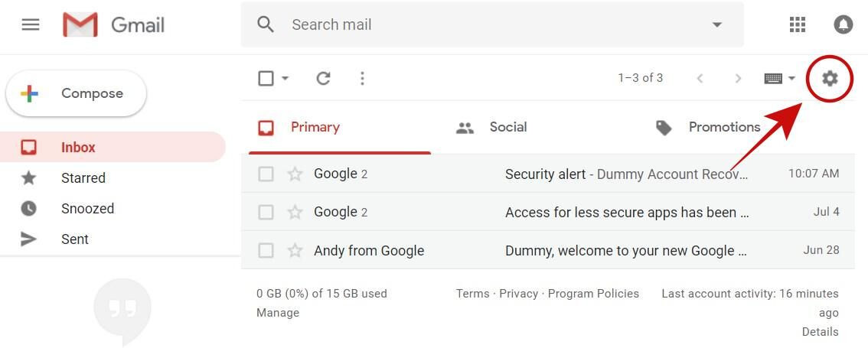Click the Refresh mail icon

323,78
